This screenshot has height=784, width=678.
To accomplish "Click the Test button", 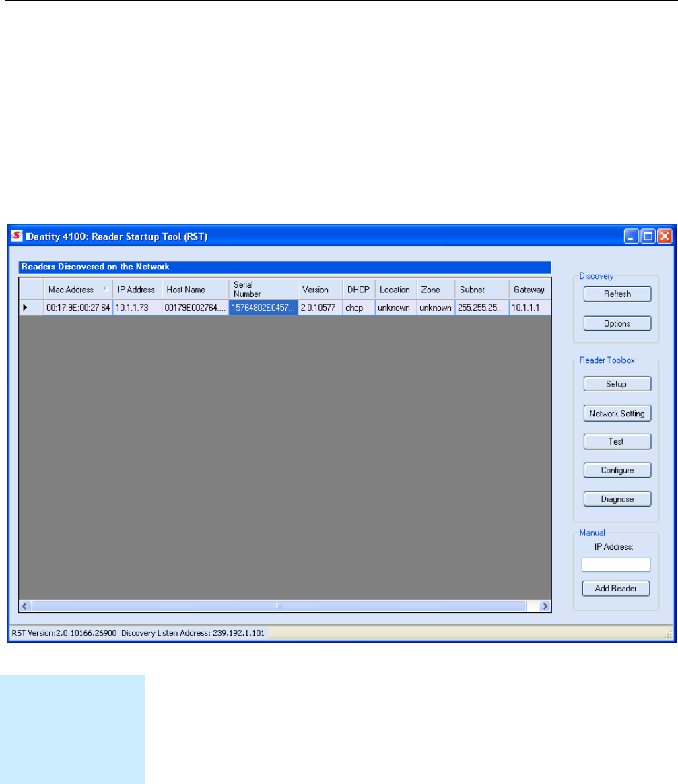I will pos(617,441).
